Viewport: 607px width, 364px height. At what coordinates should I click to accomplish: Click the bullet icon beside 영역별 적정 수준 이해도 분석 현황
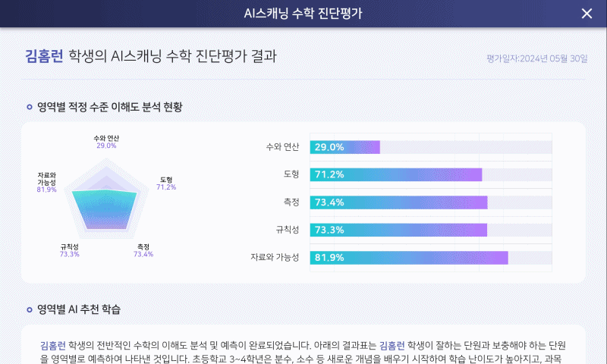[x=29, y=107]
